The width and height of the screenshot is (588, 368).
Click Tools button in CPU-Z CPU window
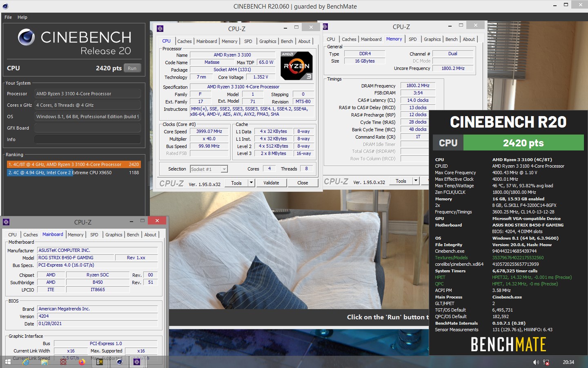pyautogui.click(x=236, y=183)
